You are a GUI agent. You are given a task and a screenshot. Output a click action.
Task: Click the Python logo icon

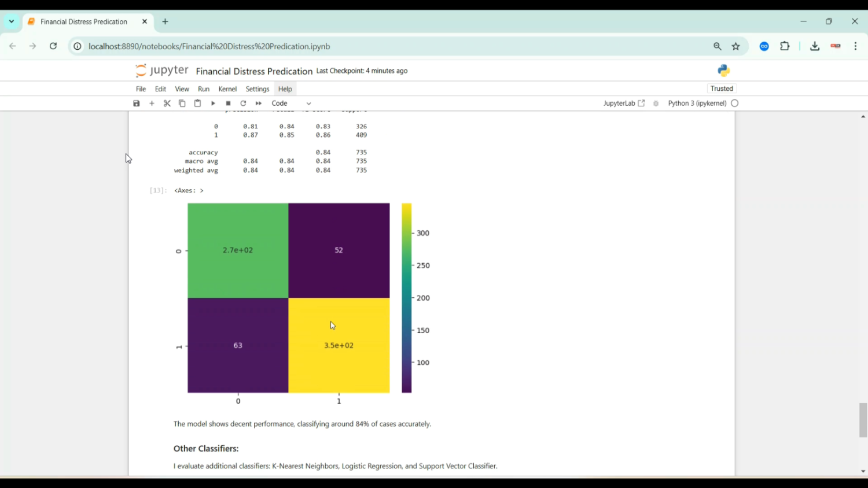(724, 71)
